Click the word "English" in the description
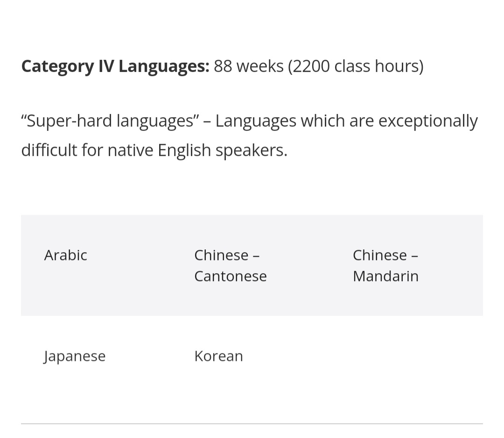Image resolution: width=504 pixels, height=438 pixels. pos(184,150)
